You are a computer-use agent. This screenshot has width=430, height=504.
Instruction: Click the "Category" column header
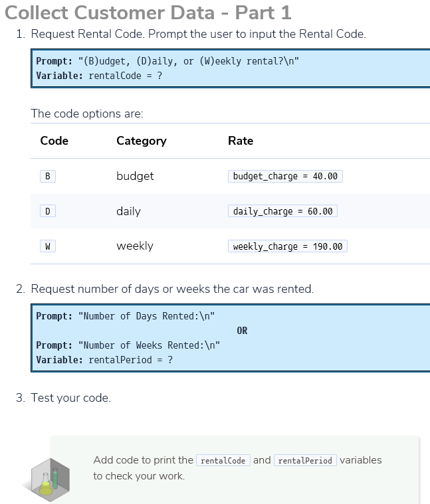tap(142, 141)
